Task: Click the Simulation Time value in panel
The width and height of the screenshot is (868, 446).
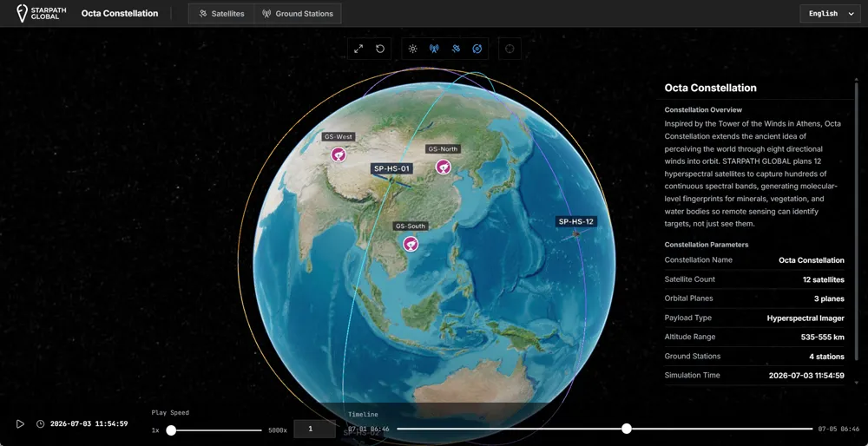Action: pos(806,375)
